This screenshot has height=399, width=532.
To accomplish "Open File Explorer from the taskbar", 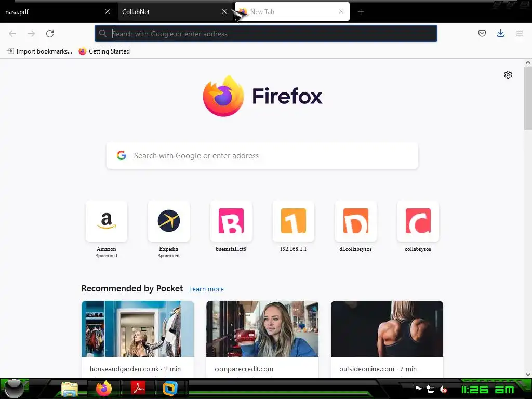I will [x=70, y=389].
